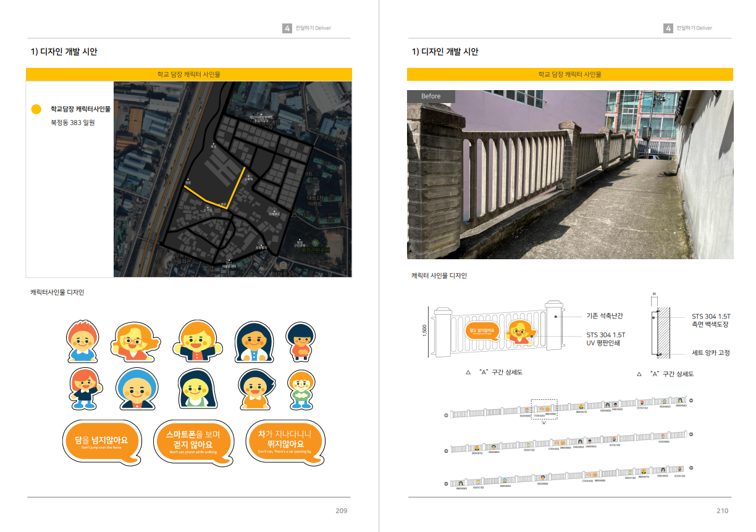The height and width of the screenshot is (532, 756).
Task: Click the spiky orange-haired boy character
Action: click(82, 341)
